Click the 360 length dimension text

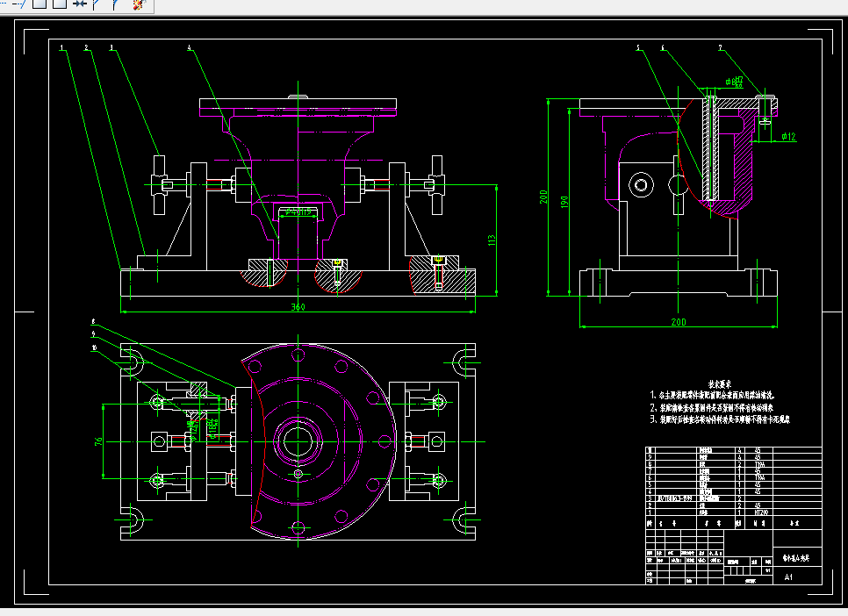tap(298, 306)
